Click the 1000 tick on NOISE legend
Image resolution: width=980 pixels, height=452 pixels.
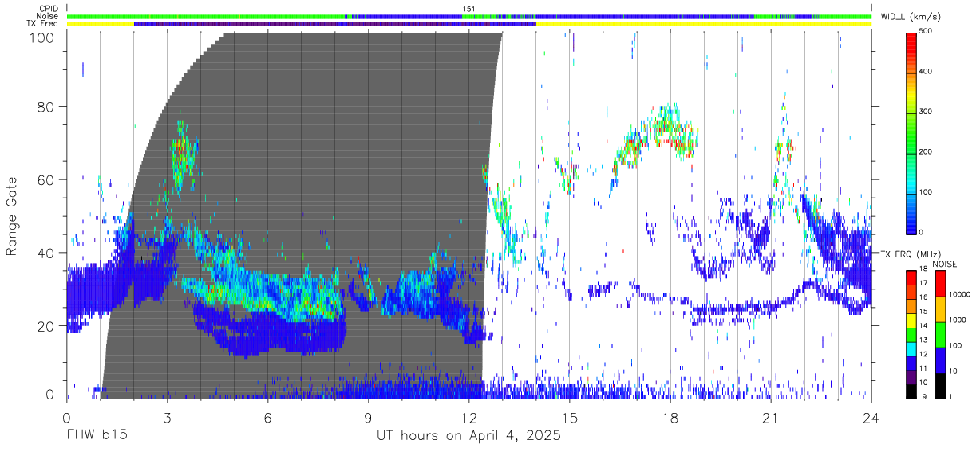point(957,320)
